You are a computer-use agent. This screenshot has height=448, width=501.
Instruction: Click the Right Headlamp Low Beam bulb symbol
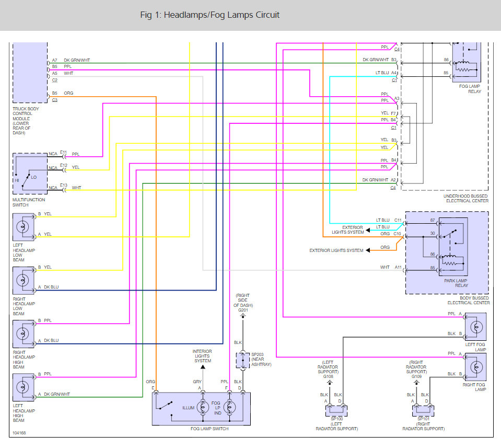[x=22, y=280]
